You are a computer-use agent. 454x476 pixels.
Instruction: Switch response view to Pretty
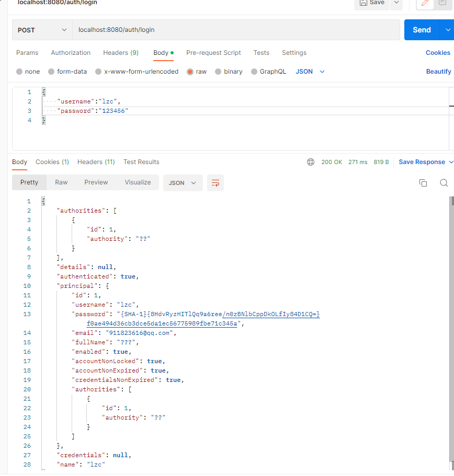click(x=29, y=182)
